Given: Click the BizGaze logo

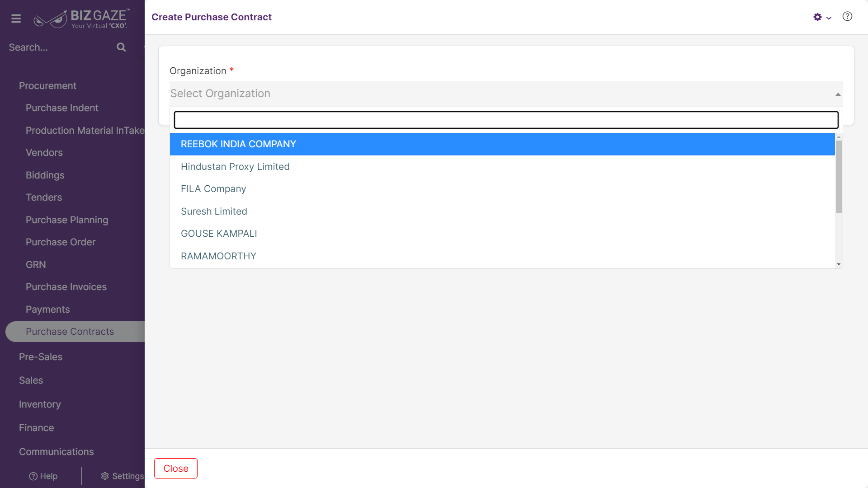Looking at the screenshot, I should pyautogui.click(x=82, y=19).
